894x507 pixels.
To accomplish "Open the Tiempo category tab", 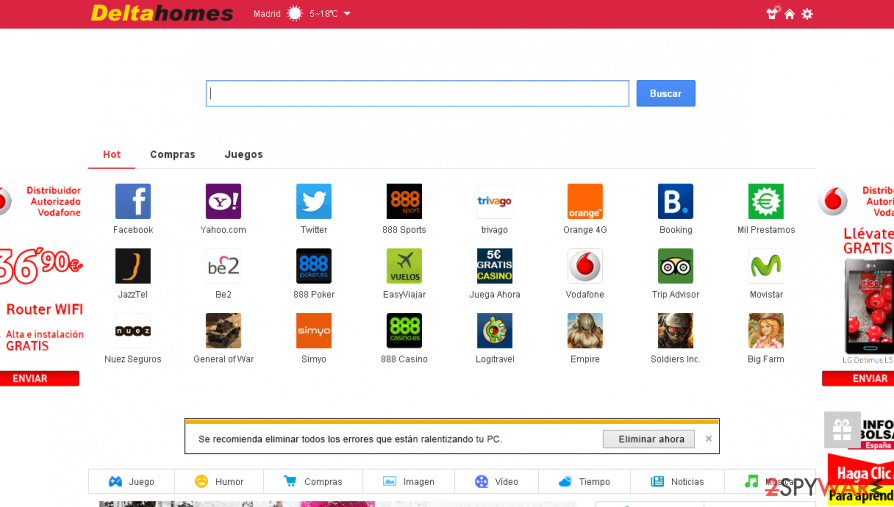I will point(584,482).
